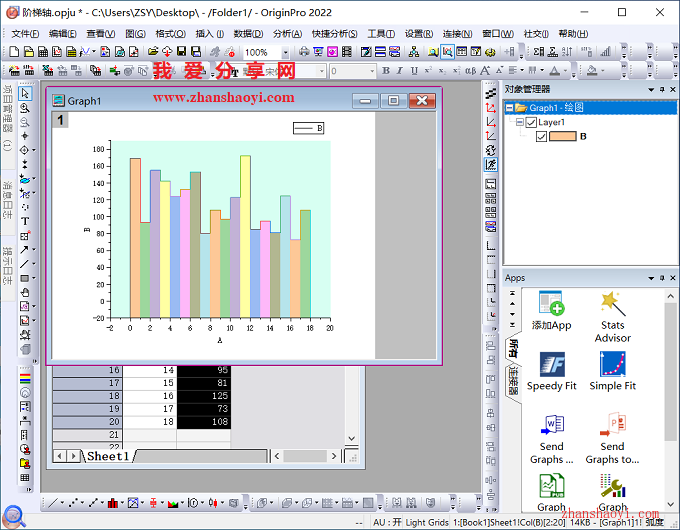Viewport: 680px width, 530px height.
Task: Open the 图(G) menu
Action: click(135, 34)
